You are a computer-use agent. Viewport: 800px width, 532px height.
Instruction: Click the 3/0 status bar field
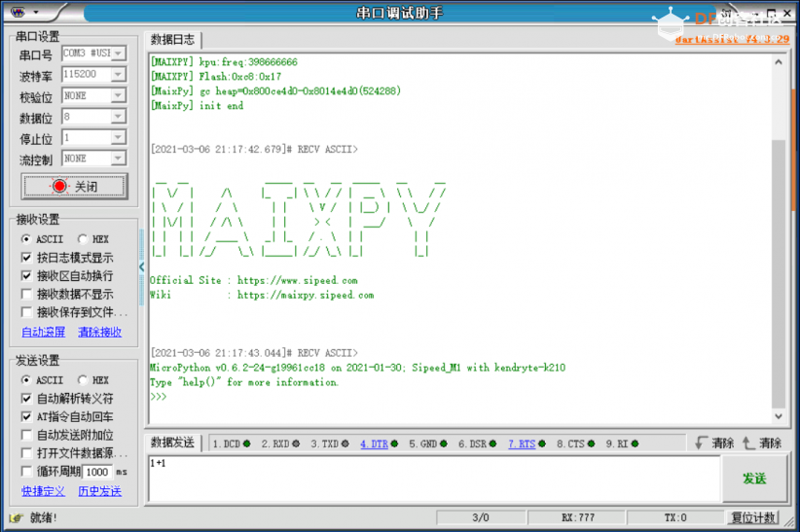[480, 517]
